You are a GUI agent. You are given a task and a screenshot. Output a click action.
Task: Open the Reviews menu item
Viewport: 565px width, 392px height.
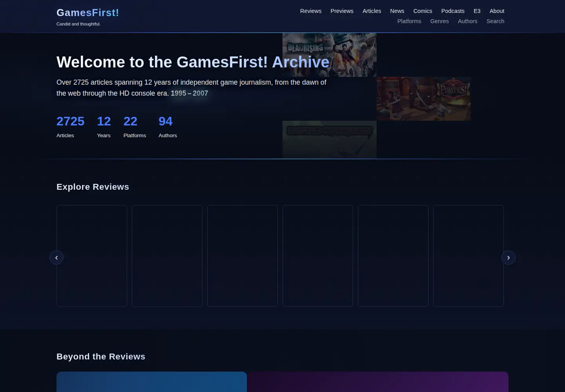[311, 11]
